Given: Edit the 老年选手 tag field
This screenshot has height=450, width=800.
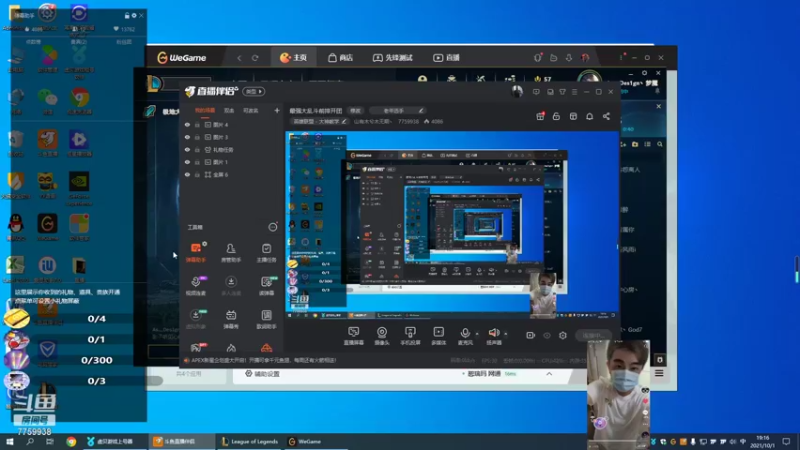Looking at the screenshot, I should click(x=398, y=110).
